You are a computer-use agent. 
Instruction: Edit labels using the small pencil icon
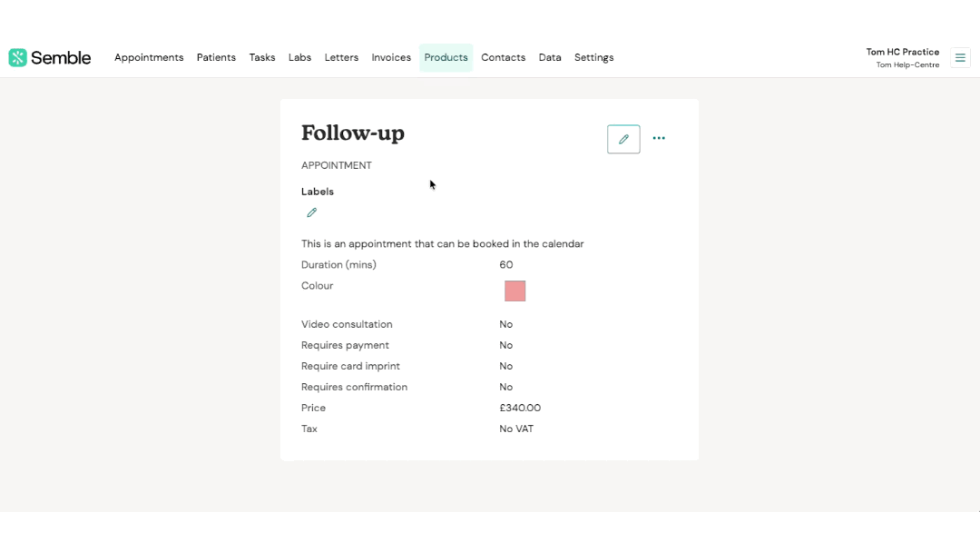(312, 212)
